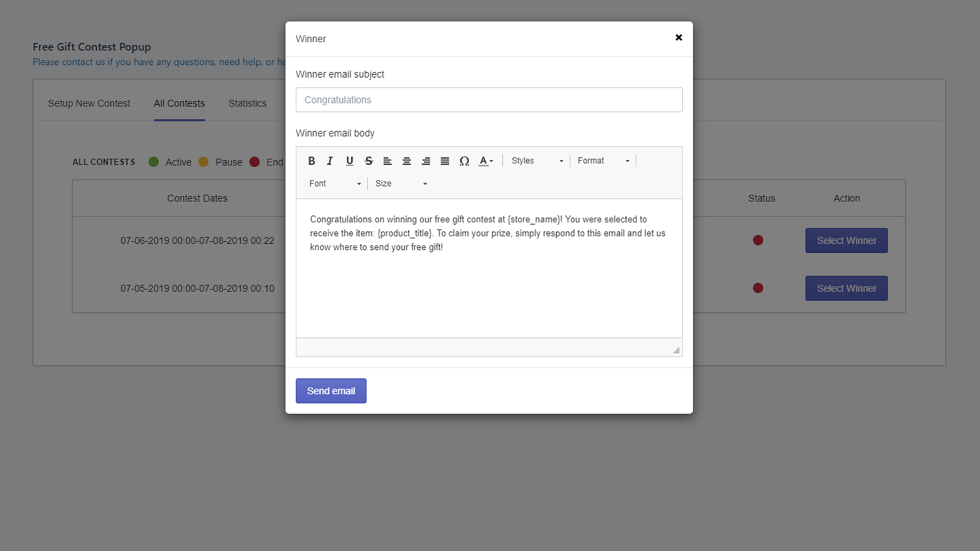Switch to Setup New Contest tab
Image resolution: width=980 pixels, height=551 pixels.
(x=89, y=103)
